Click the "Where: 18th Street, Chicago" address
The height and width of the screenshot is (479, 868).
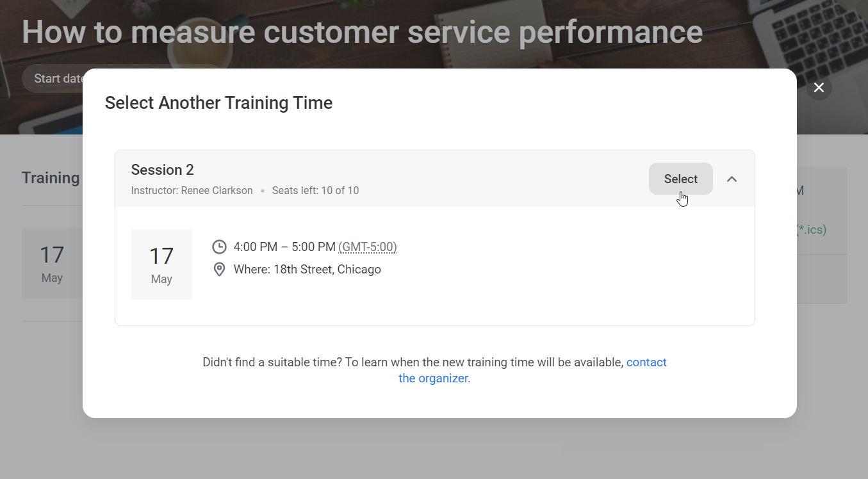pos(307,270)
